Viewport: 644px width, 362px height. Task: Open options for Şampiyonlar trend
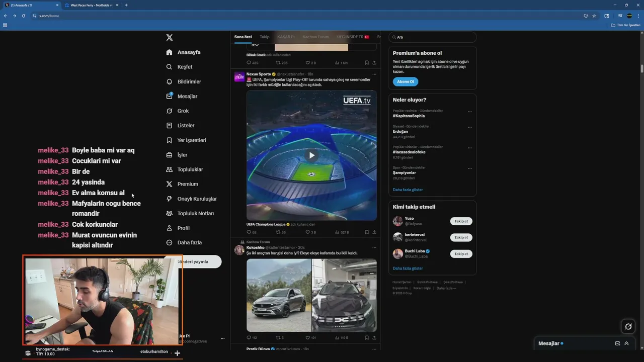(x=470, y=168)
